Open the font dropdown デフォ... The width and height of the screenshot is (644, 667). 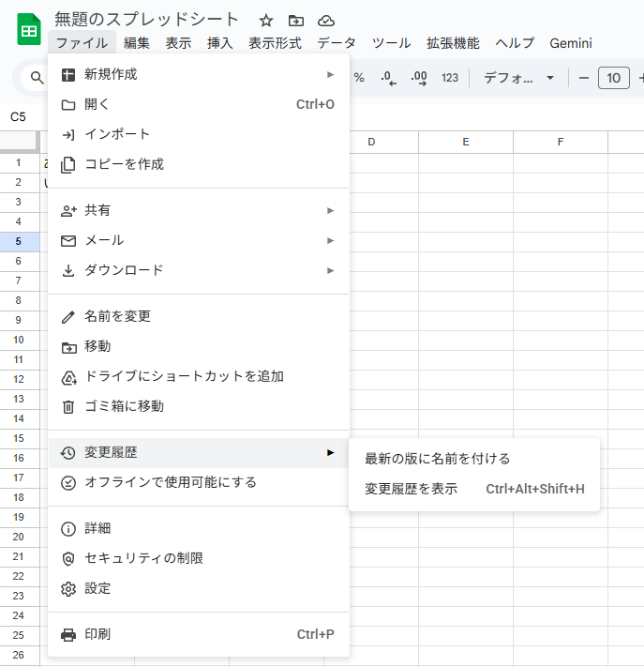518,78
